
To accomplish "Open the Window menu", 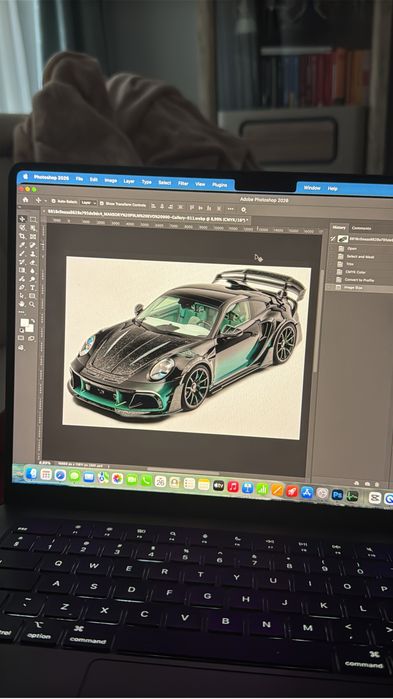I will click(x=312, y=188).
